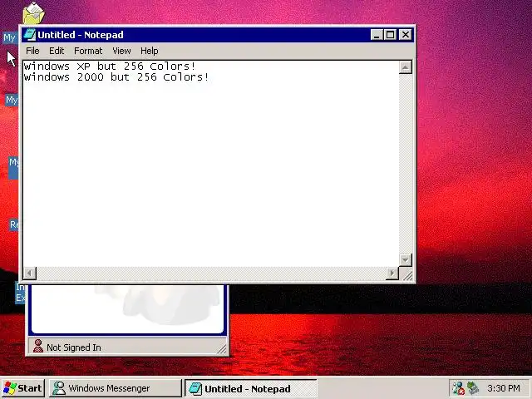The image size is (532, 399).
Task: Click the horizontal scrollbar left arrow
Action: [30, 273]
